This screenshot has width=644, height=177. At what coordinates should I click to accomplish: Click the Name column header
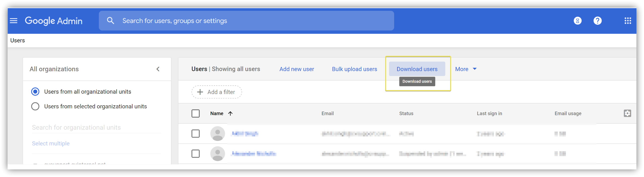217,113
